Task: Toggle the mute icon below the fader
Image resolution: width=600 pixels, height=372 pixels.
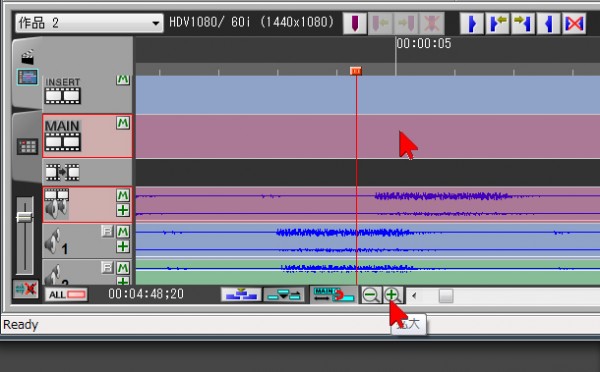Action: tap(26, 289)
